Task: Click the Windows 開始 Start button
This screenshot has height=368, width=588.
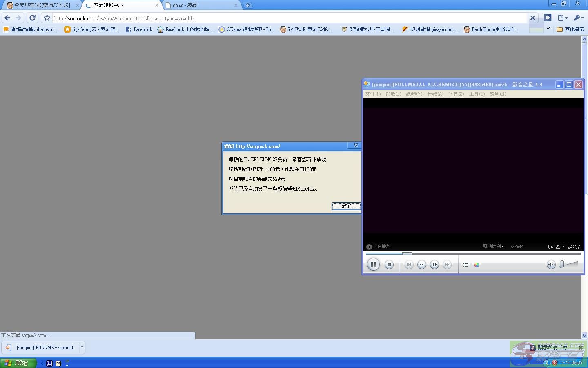Action: pyautogui.click(x=18, y=363)
